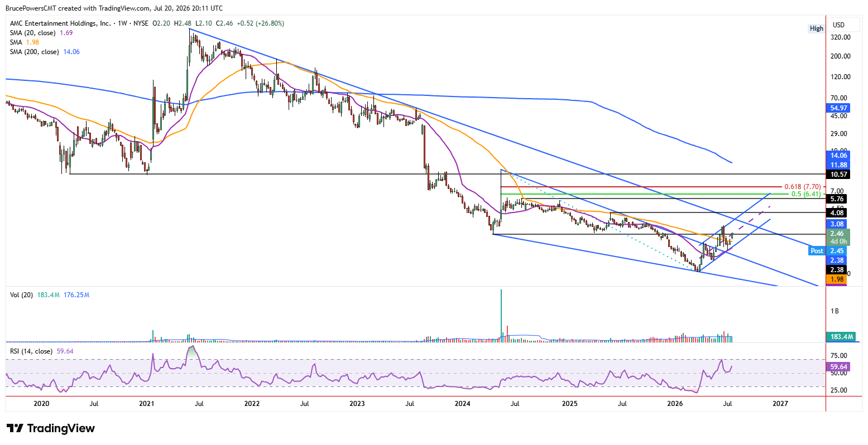
Task: Click the 2024 time axis label
Action: (x=463, y=403)
